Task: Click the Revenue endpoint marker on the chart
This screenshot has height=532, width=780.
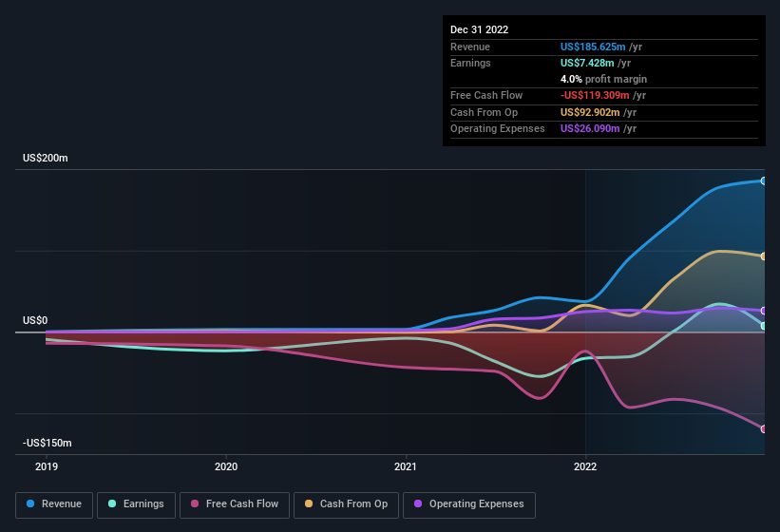Action: click(763, 181)
